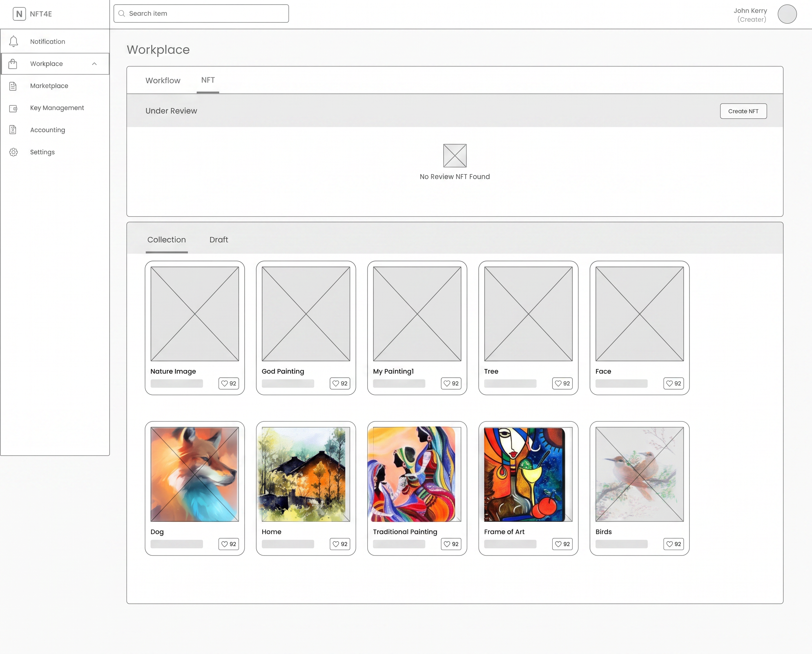Screen dimensions: 812x654
Task: Like the Home card
Action: (x=340, y=544)
